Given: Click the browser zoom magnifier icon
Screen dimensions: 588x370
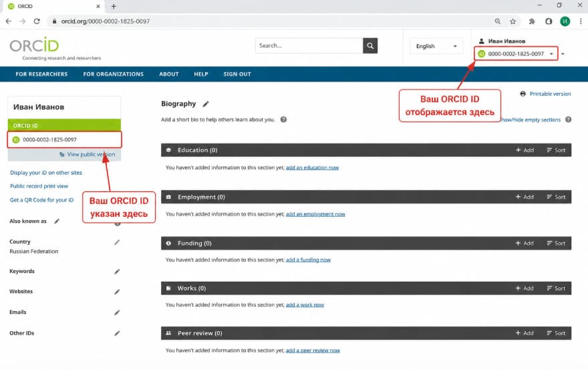Looking at the screenshot, I should (498, 21).
